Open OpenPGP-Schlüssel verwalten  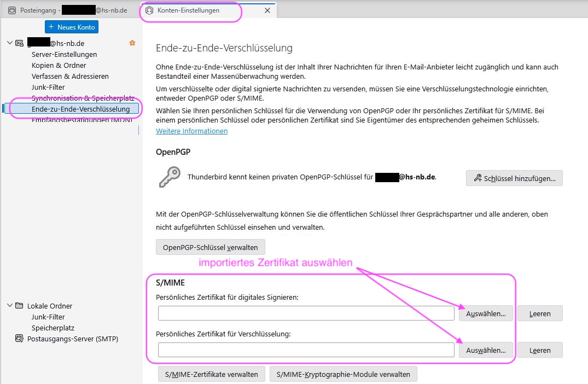pos(211,247)
